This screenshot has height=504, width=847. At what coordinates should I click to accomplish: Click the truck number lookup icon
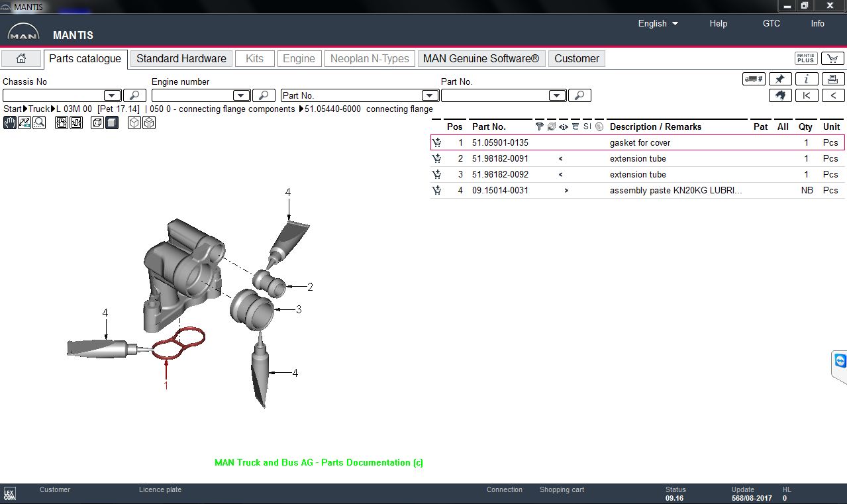[754, 79]
